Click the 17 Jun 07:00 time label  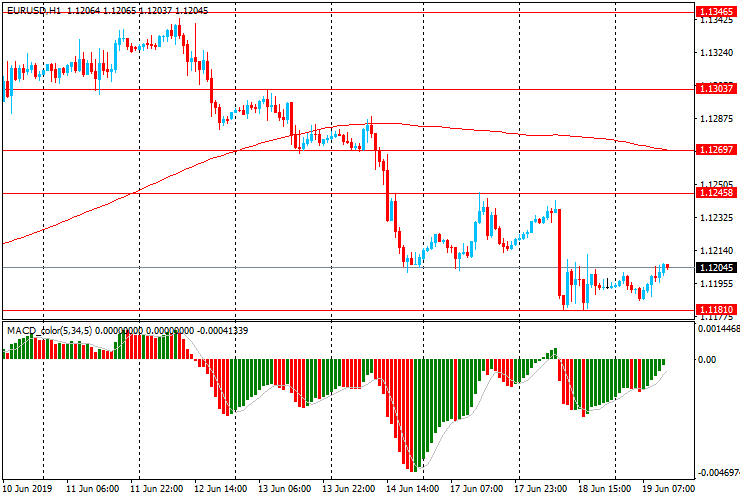476,489
